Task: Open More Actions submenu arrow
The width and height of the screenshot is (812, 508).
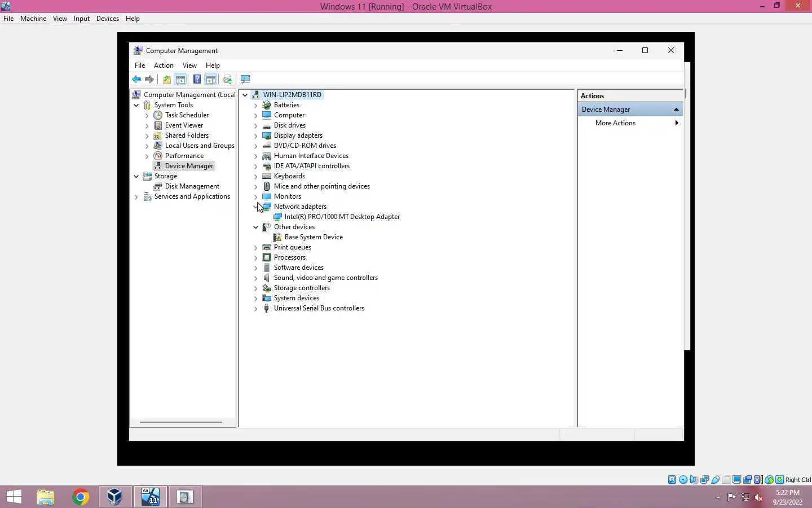Action: [676, 123]
